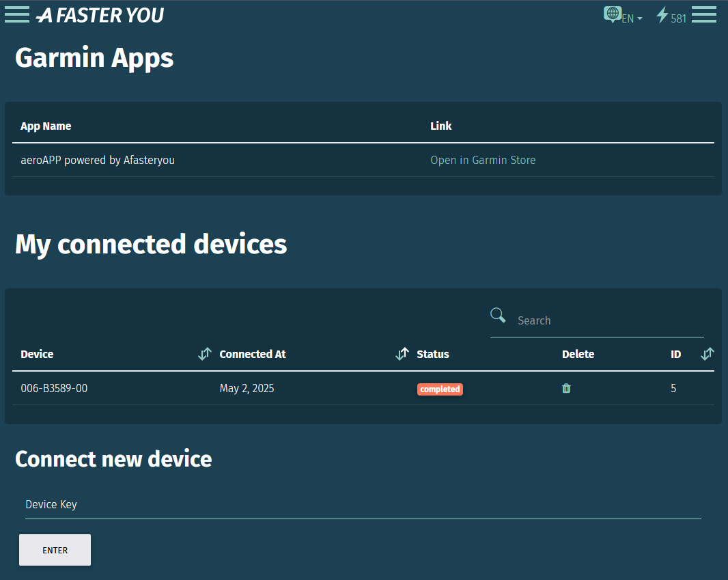Submit device key with ENTER button
This screenshot has height=580, width=728.
point(55,550)
